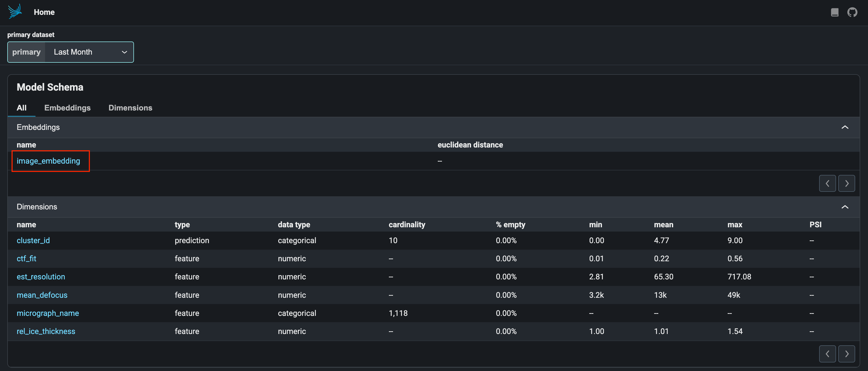Open the est_resolution dimension link
Screen dimensions: 868x371
[x=41, y=277]
